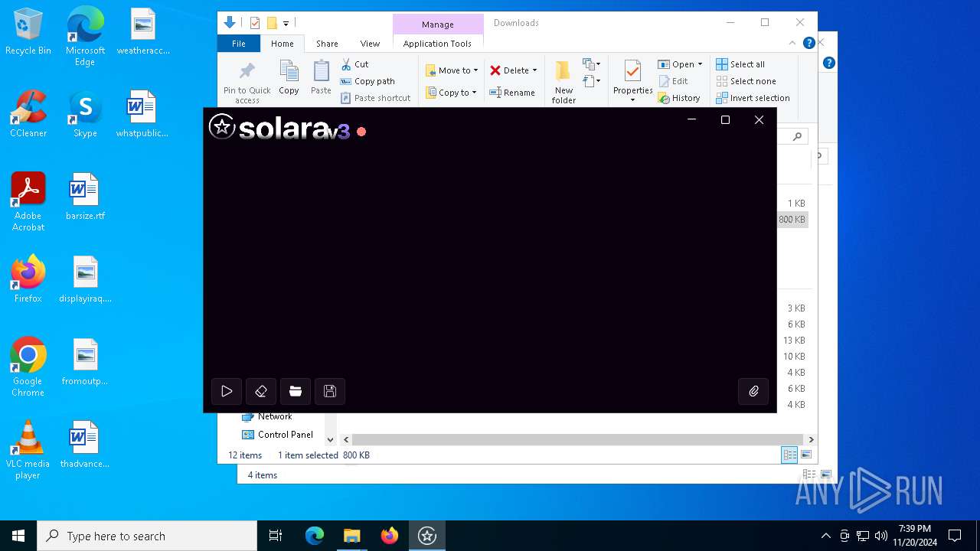
Task: Expand the Delete dropdown arrow
Action: [534, 70]
